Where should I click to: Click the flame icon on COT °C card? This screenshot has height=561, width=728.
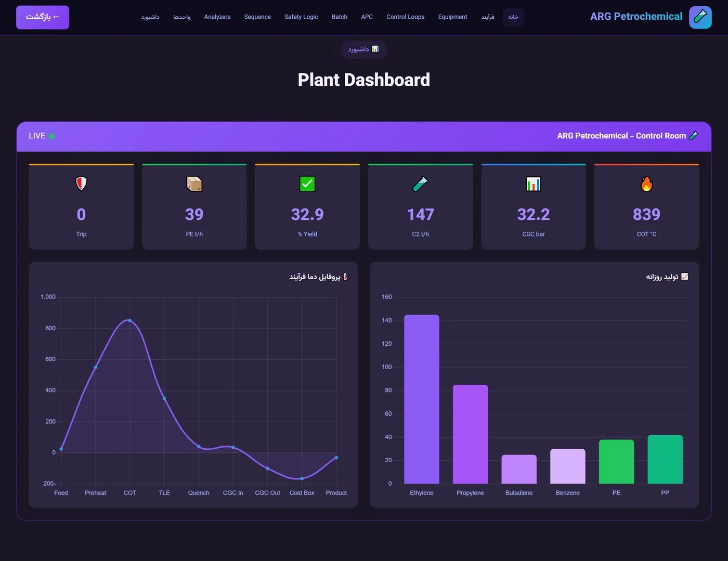(646, 184)
